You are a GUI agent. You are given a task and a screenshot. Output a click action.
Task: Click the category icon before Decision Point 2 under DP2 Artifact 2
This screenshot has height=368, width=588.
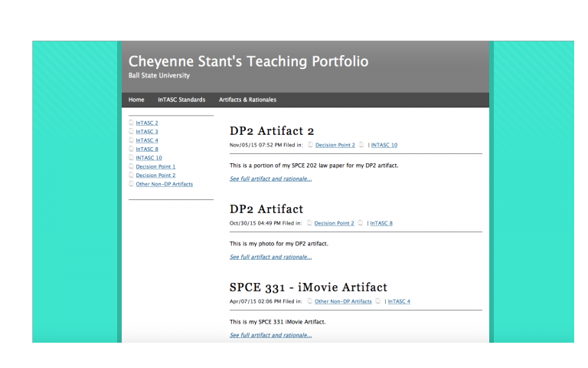click(310, 145)
